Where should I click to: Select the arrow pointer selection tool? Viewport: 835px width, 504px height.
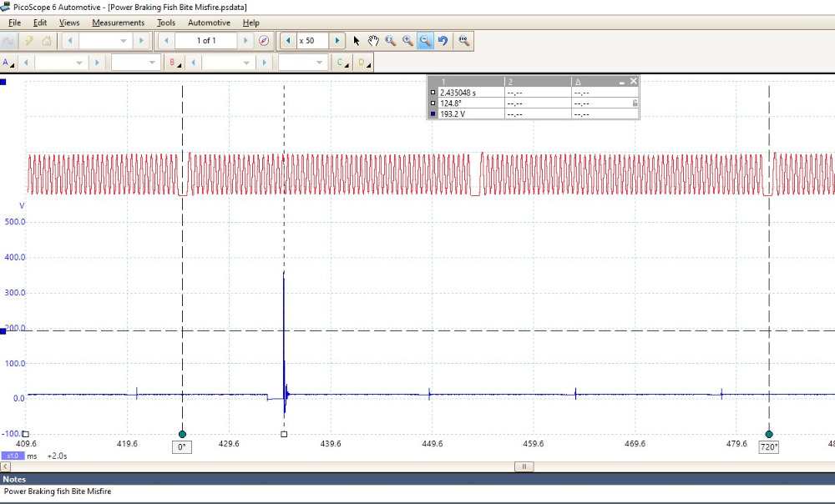coord(357,41)
